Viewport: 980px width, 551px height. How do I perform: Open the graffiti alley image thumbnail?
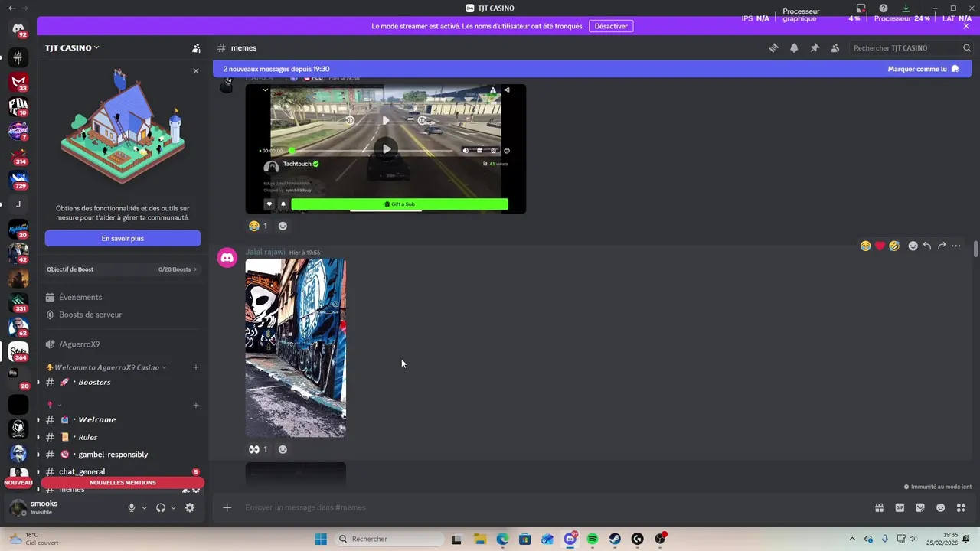click(296, 348)
